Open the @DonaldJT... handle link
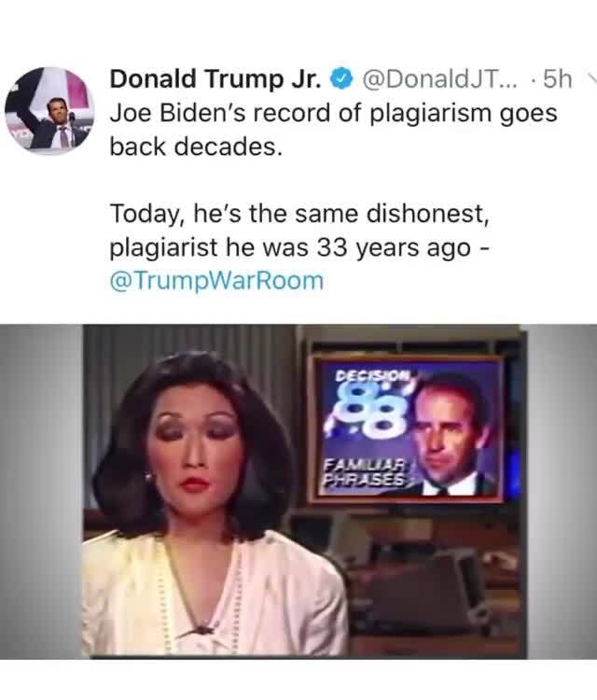Image resolution: width=597 pixels, height=700 pixels. (439, 79)
